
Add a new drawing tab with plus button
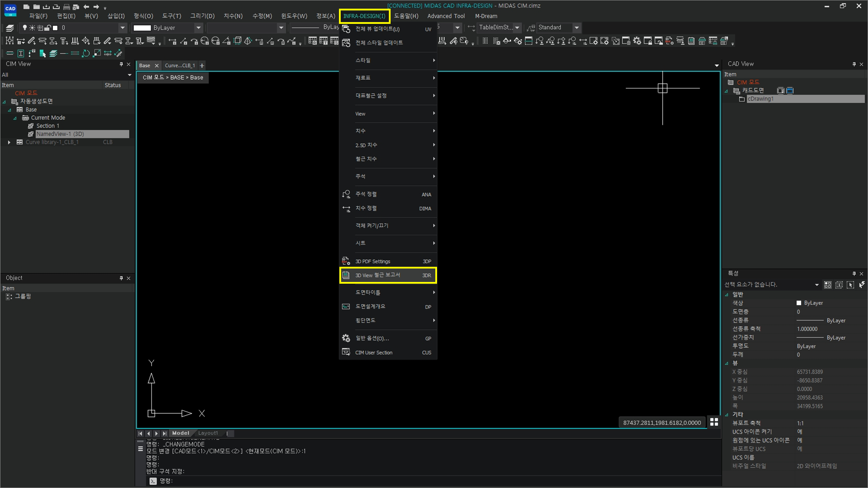pos(202,66)
